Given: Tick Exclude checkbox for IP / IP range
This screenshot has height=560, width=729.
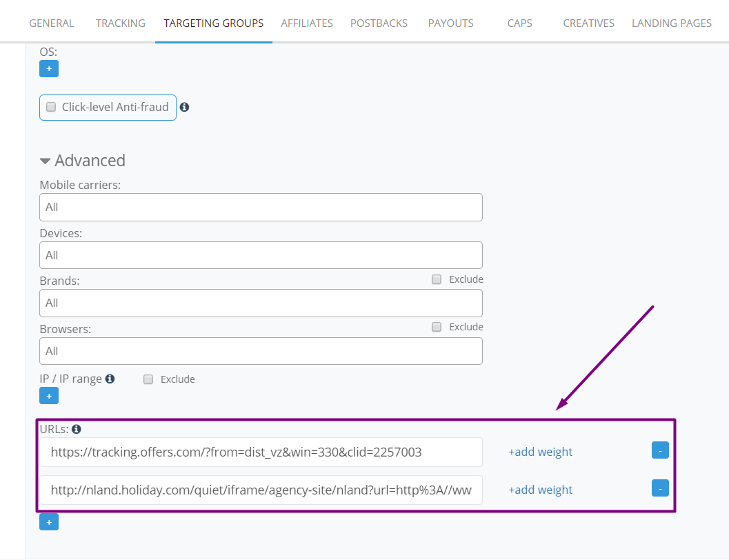Looking at the screenshot, I should 148,379.
